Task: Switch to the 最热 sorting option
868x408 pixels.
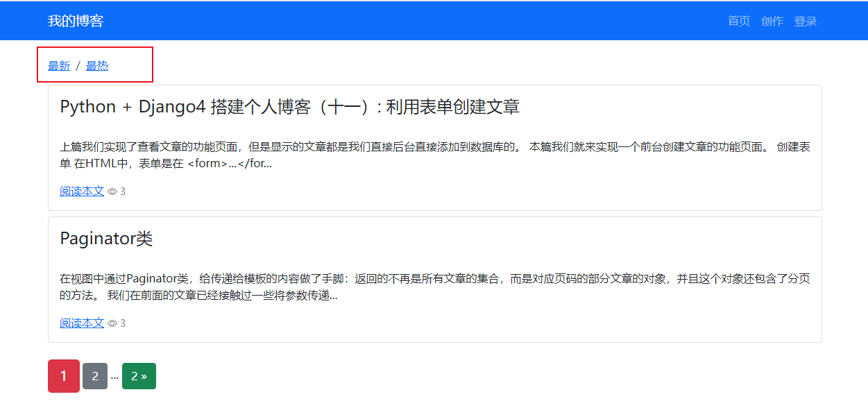Action: click(96, 65)
